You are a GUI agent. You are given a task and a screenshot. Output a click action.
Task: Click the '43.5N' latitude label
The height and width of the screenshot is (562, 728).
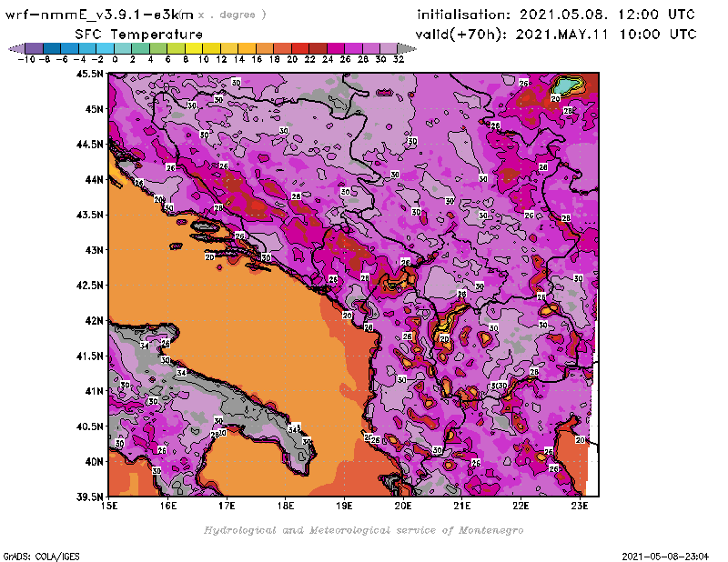(89, 215)
